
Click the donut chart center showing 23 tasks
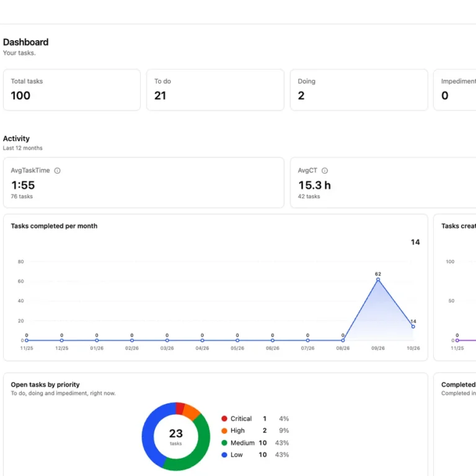pyautogui.click(x=176, y=436)
